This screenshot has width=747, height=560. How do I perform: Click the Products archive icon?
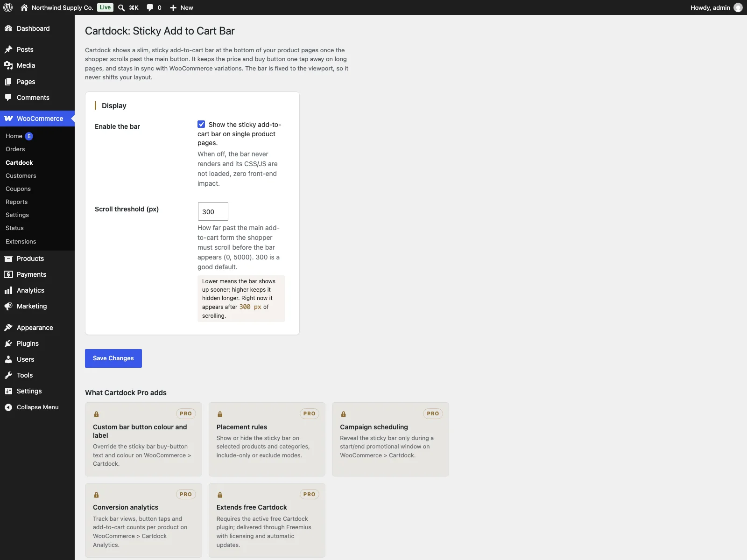coord(8,259)
